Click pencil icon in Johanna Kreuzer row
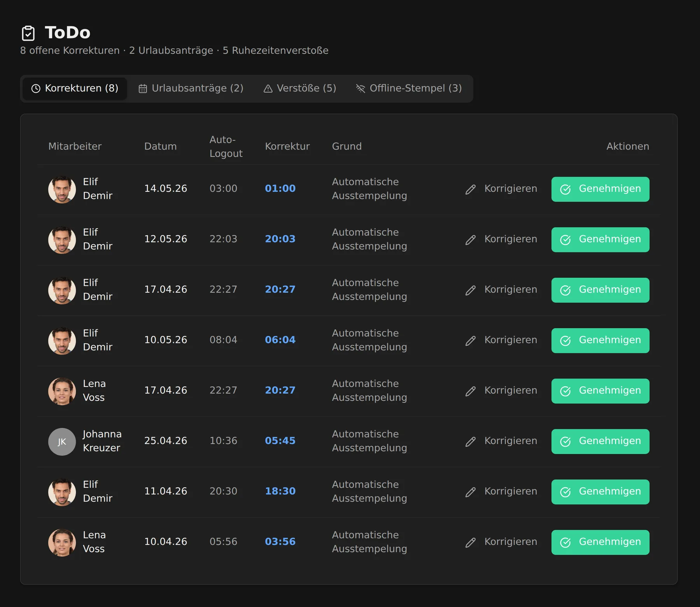Viewport: 700px width, 607px height. (x=471, y=442)
